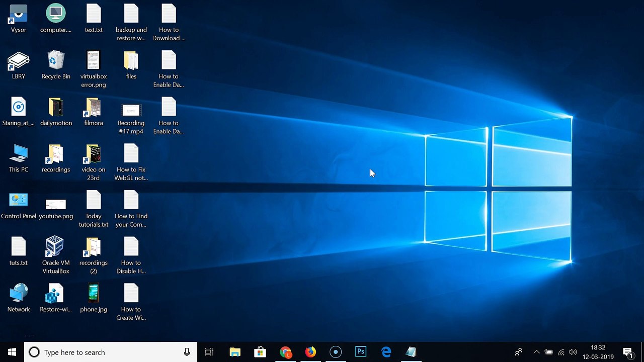This screenshot has height=362, width=644.
Task: Select the text.txt file icon
Action: point(94,18)
